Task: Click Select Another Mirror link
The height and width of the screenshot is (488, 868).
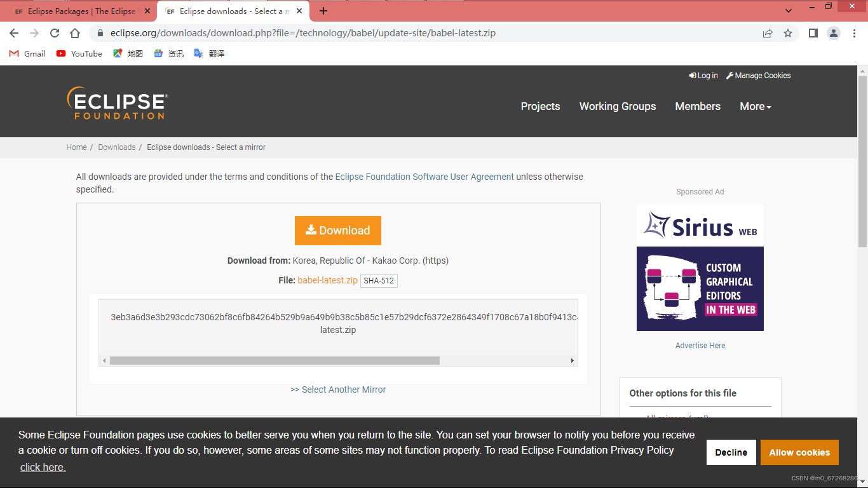Action: 338,390
